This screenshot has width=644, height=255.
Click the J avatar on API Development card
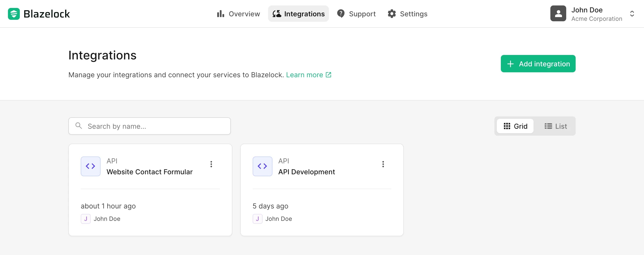[257, 219]
